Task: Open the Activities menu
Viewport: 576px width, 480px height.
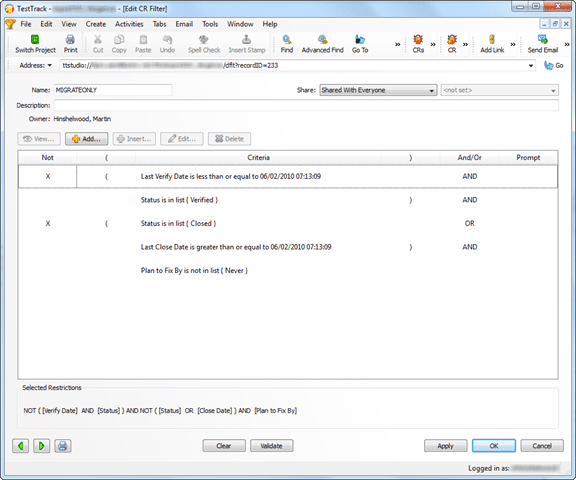Action: pyautogui.click(x=129, y=24)
